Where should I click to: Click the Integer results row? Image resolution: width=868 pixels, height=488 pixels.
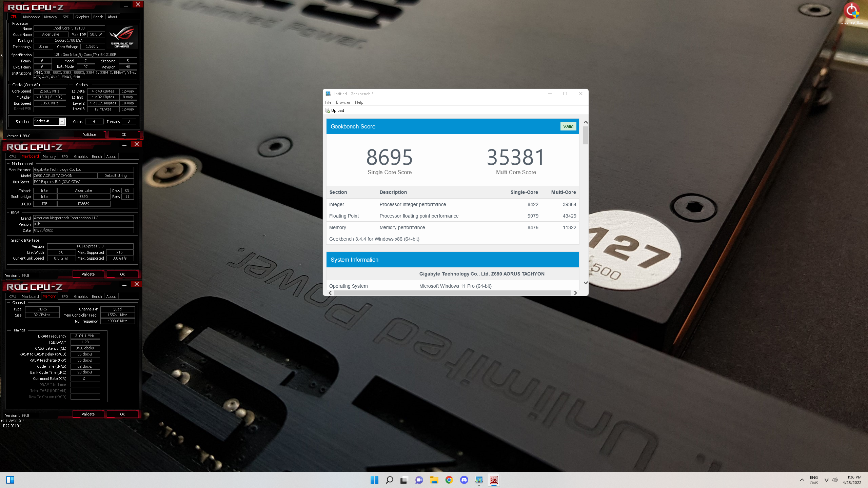(453, 204)
